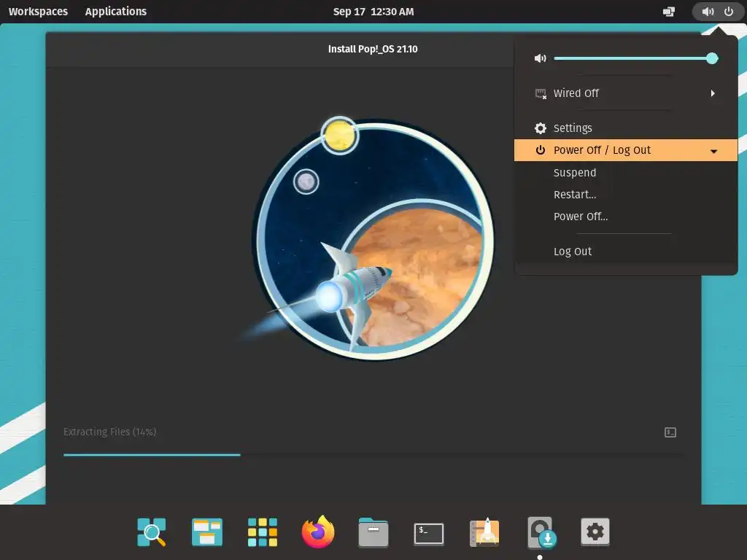Click the installer disk icon in dock
Image resolution: width=747 pixels, height=560 pixels.
[541, 532]
